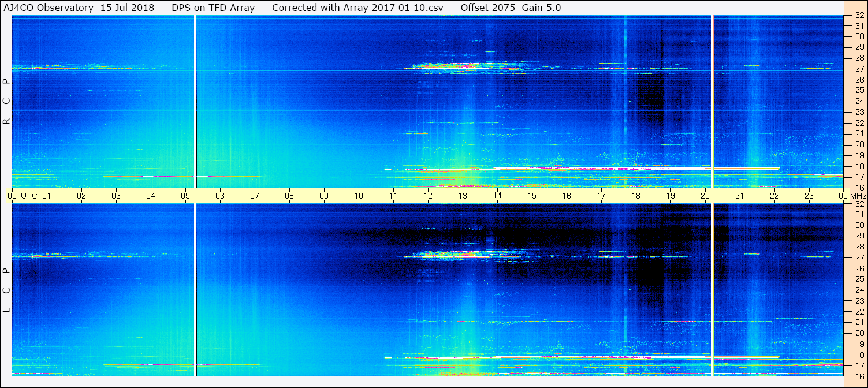Screen dimensions: 868x388
Task: Select the 16 hour mark on UTC axis
Action: click(567, 196)
